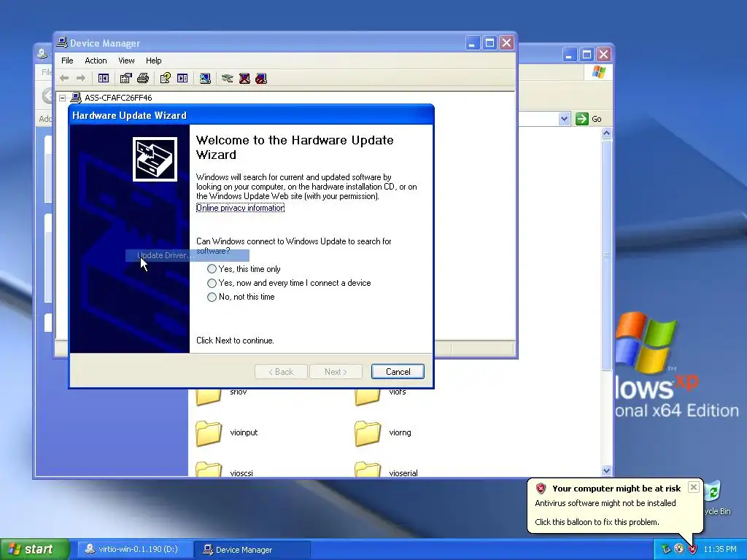Click the Help icon in Device Manager toolbar
The image size is (747, 560).
[166, 78]
